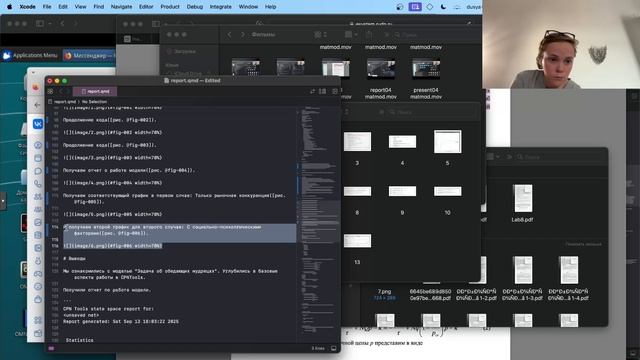Click the browser back arrow above VK logo
Viewport: 640px width, 360px height.
pos(37,105)
